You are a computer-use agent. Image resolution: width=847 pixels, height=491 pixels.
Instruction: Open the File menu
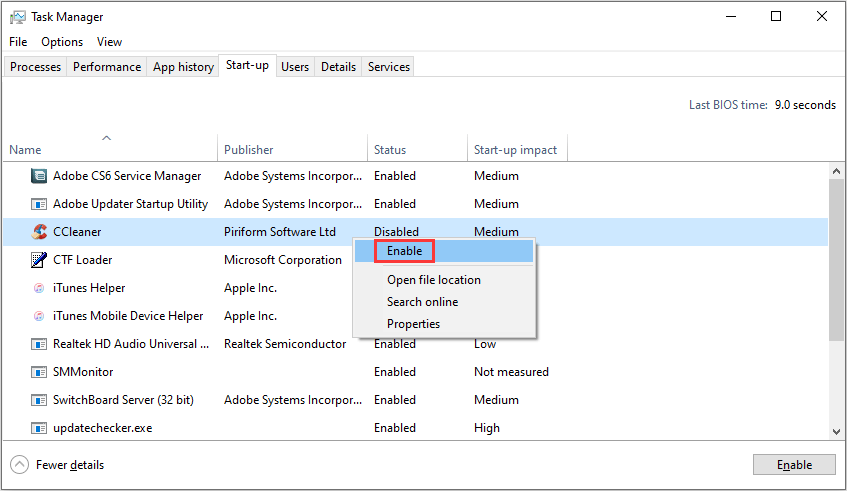pos(18,42)
